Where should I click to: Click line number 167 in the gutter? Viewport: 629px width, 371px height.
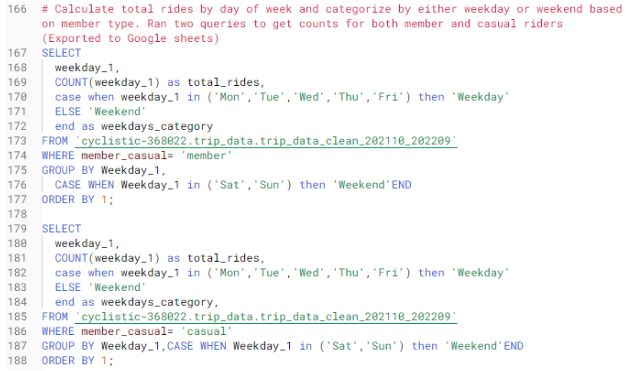click(x=17, y=53)
